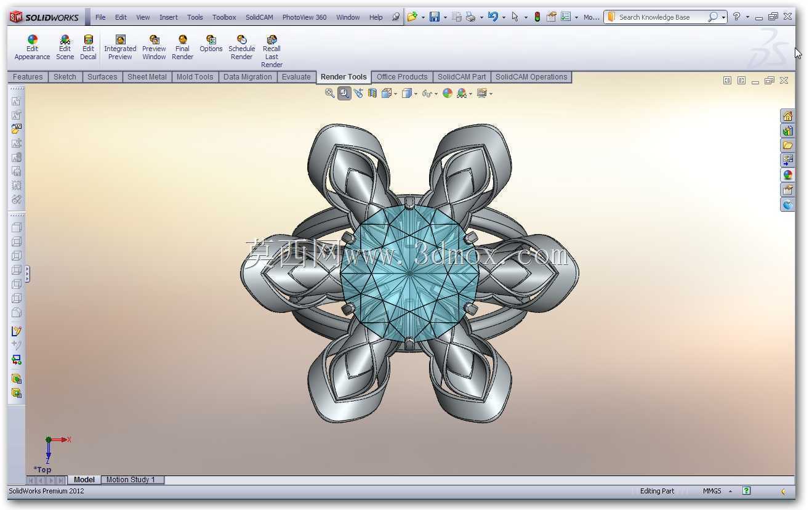Expand the Open dropdown arrow

coord(422,17)
